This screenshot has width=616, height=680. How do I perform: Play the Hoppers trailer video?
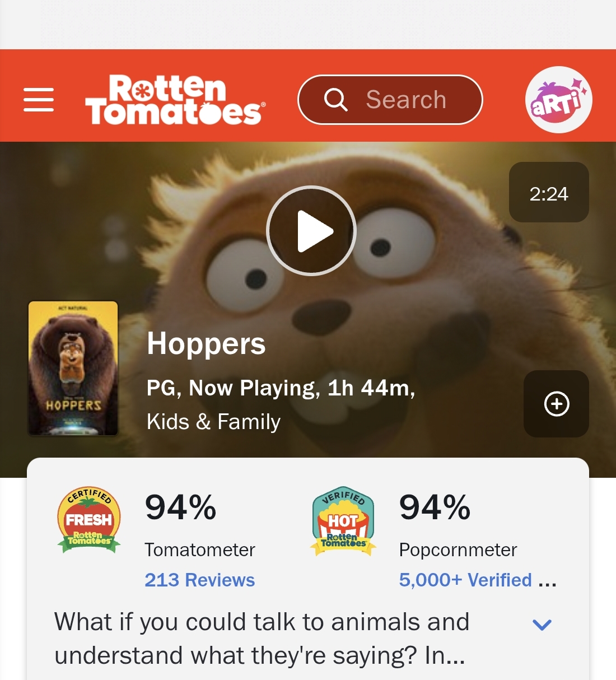[311, 230]
